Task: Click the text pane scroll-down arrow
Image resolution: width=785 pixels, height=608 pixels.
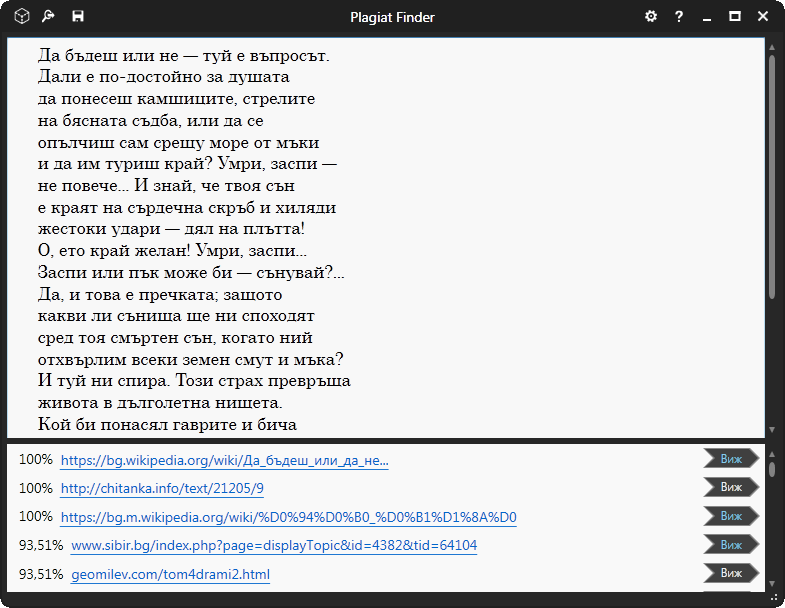Action: click(x=772, y=430)
